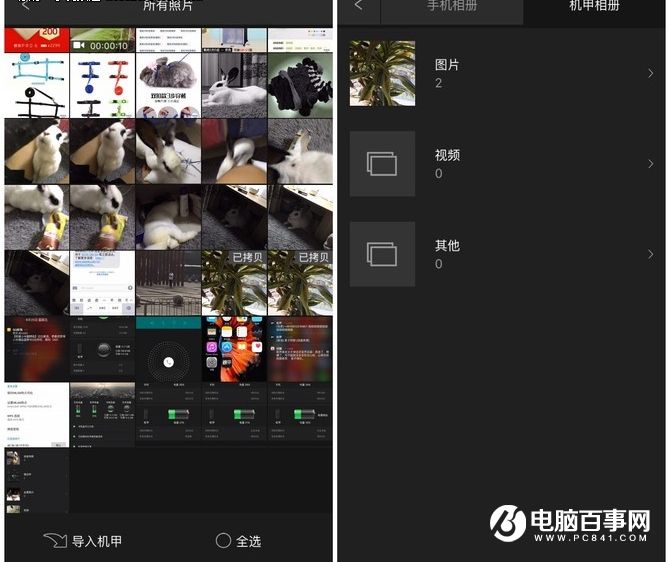Tap the back arrow beside 手机相册 tab
This screenshot has height=562, width=670.
coord(358,7)
